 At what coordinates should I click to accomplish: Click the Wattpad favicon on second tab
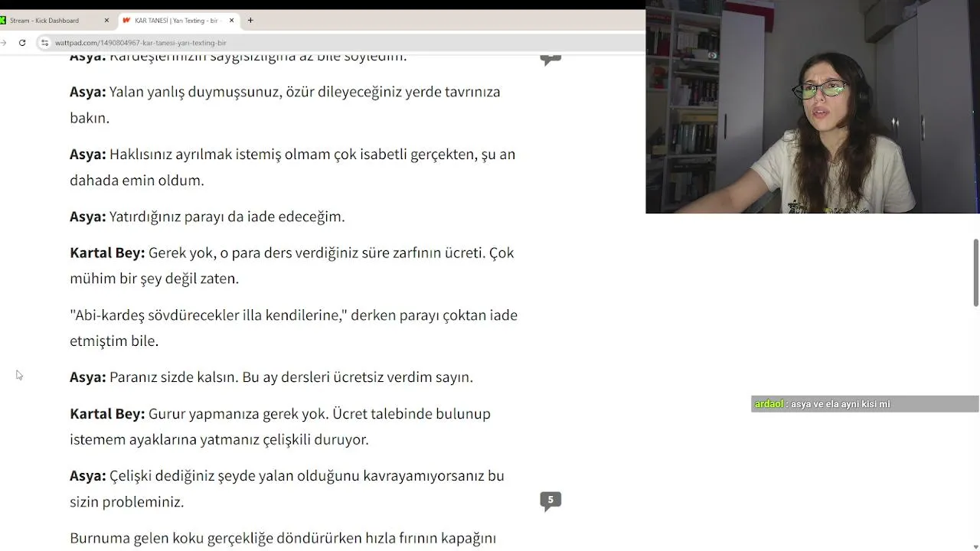click(127, 21)
